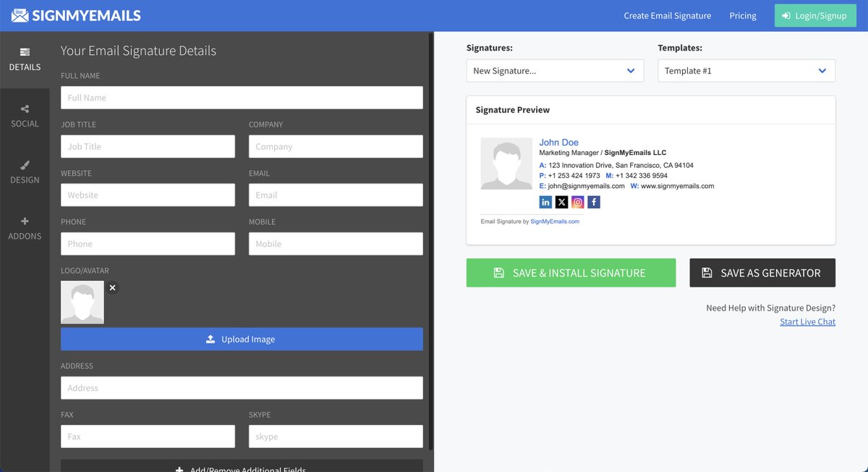Click the mobile number +1 342 336 9594
Viewport: 868px width, 472px height.
(642, 175)
